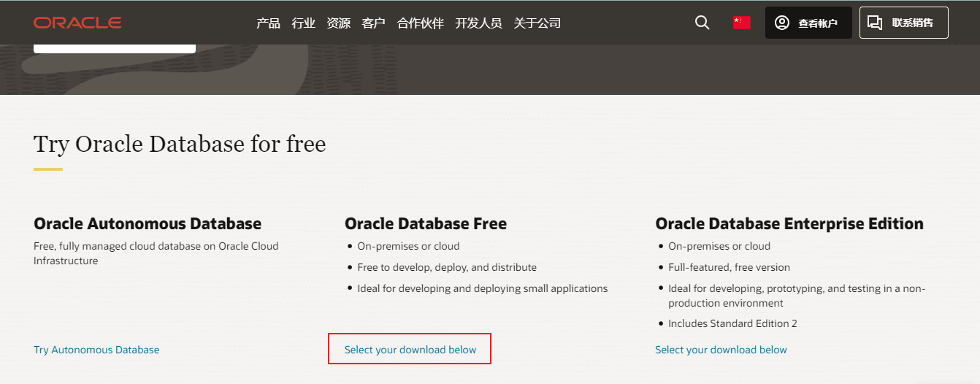Click the Oracle Database Free heading

pyautogui.click(x=426, y=223)
